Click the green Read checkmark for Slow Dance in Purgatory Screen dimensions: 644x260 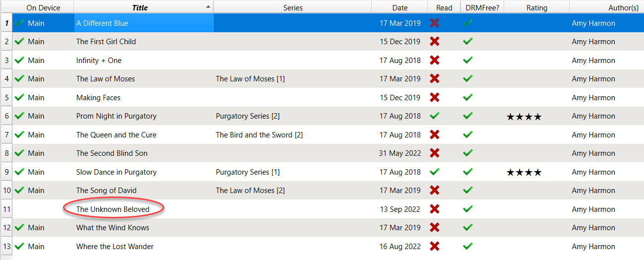[435, 172]
